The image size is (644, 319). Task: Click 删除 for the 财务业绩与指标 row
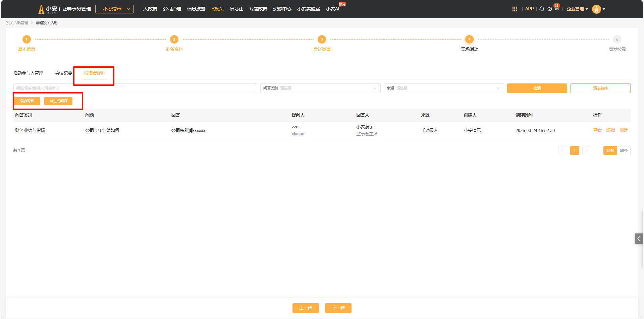[x=624, y=130]
